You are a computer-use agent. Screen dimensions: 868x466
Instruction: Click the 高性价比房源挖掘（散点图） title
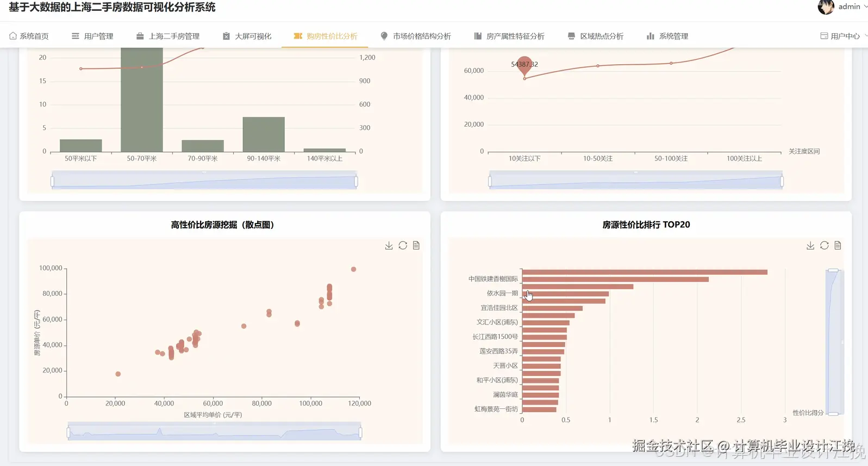click(222, 225)
